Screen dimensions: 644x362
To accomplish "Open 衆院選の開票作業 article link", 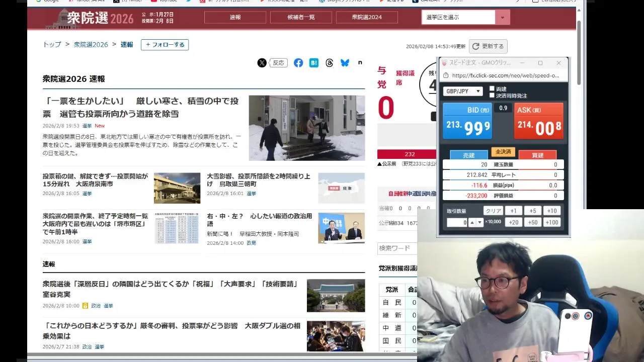I will (96, 224).
